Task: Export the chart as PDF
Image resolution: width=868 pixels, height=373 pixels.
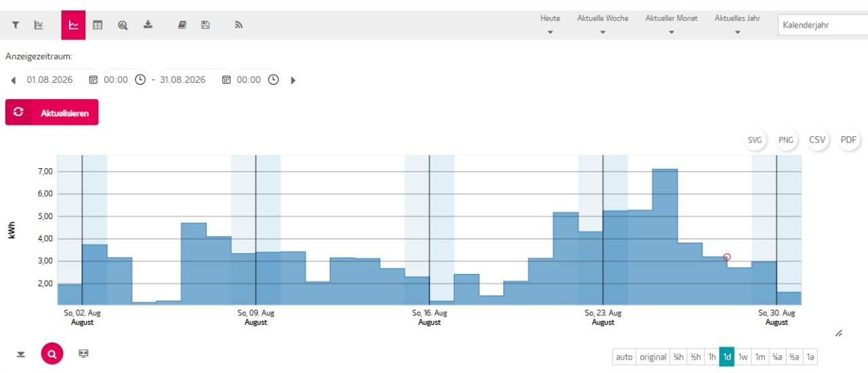Action: click(x=848, y=140)
